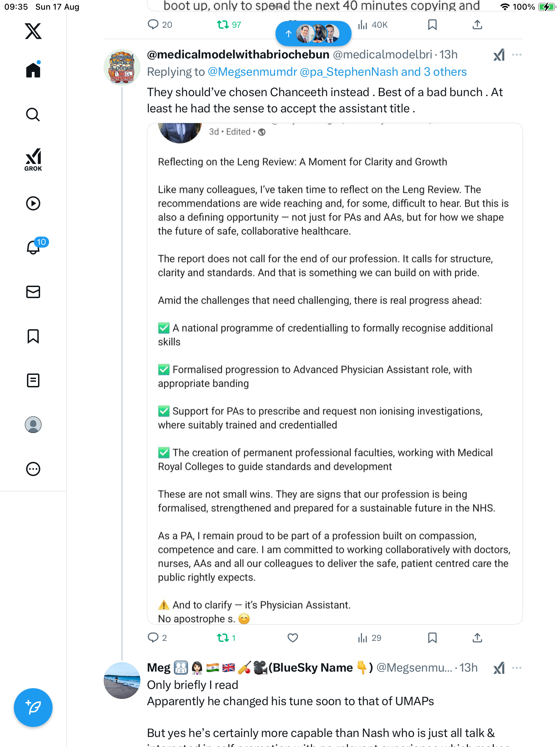Open the quoted Leng Review post image

pos(335,373)
